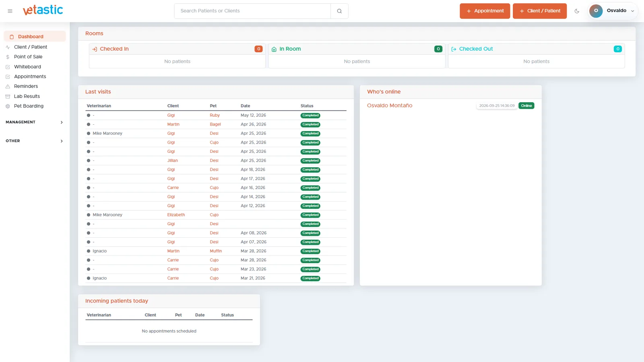
Task: Click the In Room count badge
Action: [438, 49]
